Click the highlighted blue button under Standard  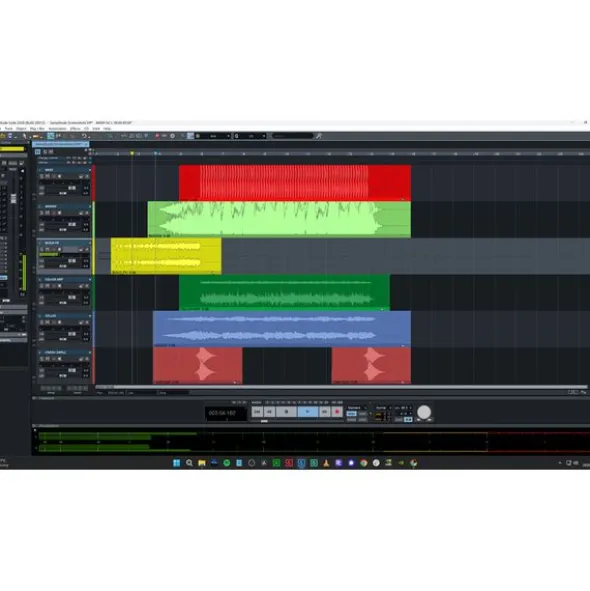point(351,414)
